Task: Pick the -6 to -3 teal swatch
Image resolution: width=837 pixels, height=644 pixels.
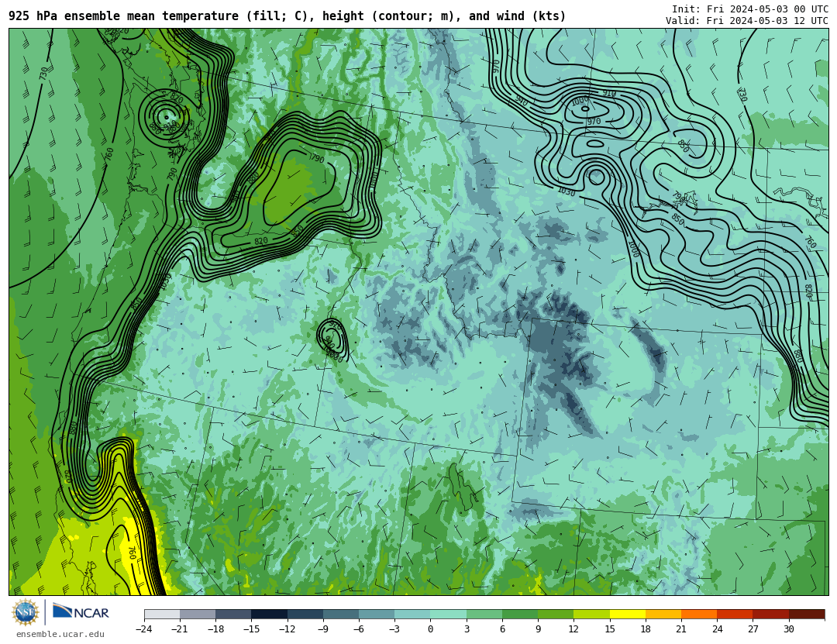Action: [x=377, y=614]
